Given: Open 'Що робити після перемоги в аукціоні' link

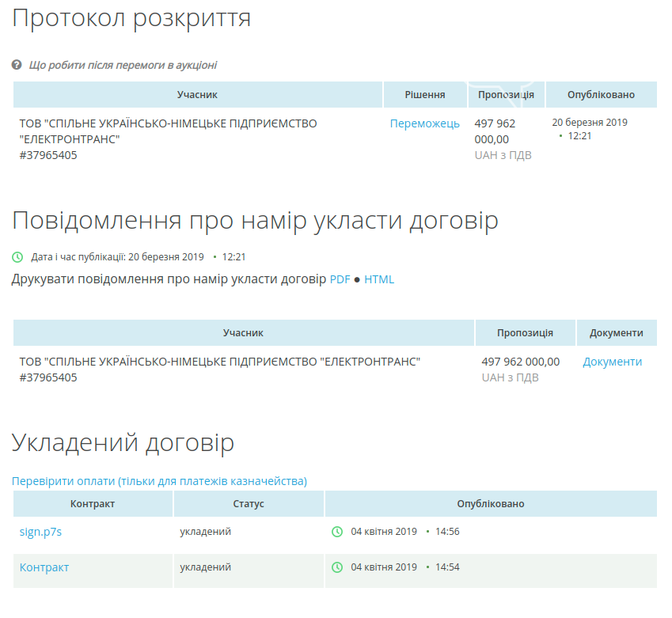Looking at the screenshot, I should 123,65.
